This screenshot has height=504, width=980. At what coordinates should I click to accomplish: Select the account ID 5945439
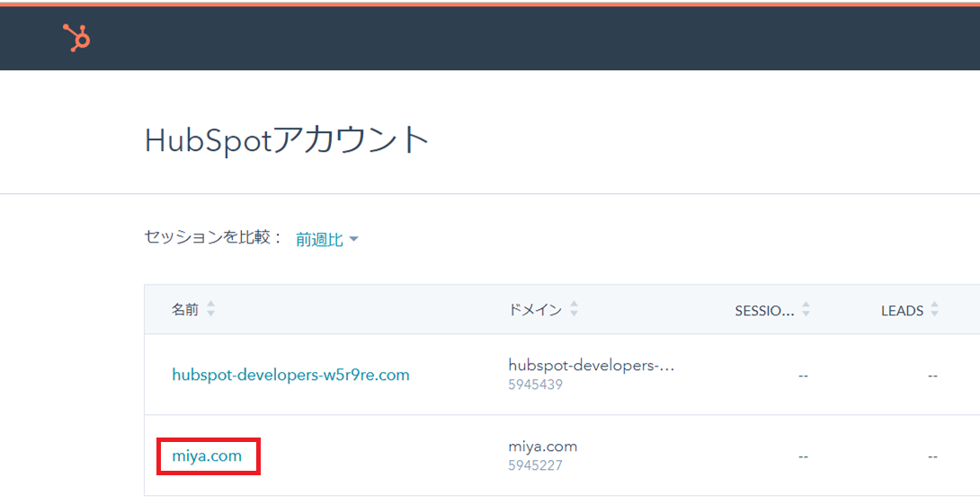[536, 385]
